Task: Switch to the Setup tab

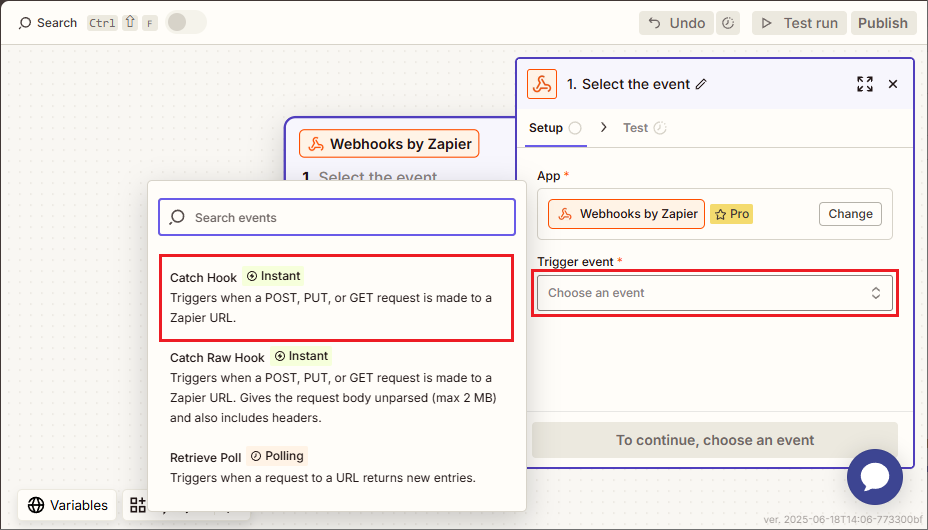Action: pos(555,128)
